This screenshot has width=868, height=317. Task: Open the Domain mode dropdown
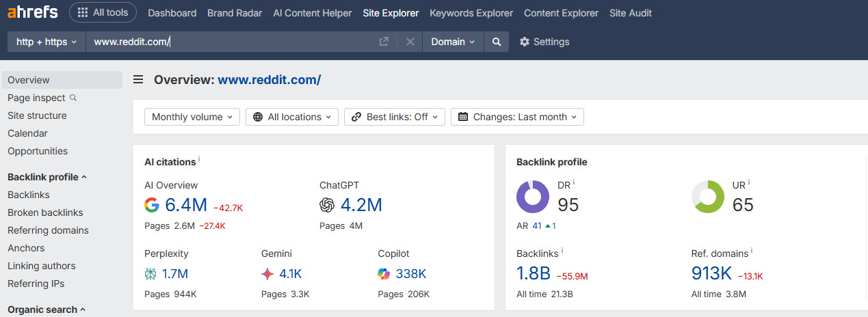coord(453,42)
